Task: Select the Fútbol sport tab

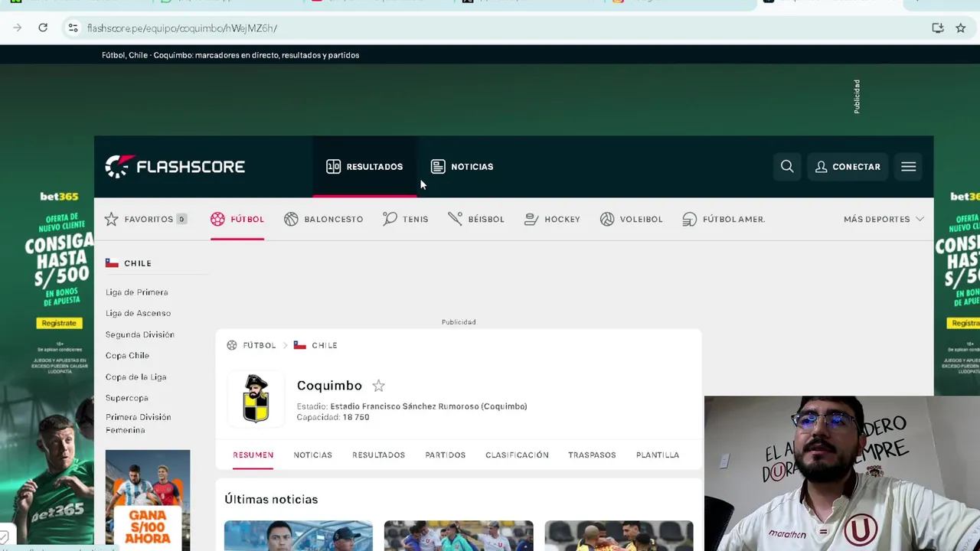Action: [237, 219]
